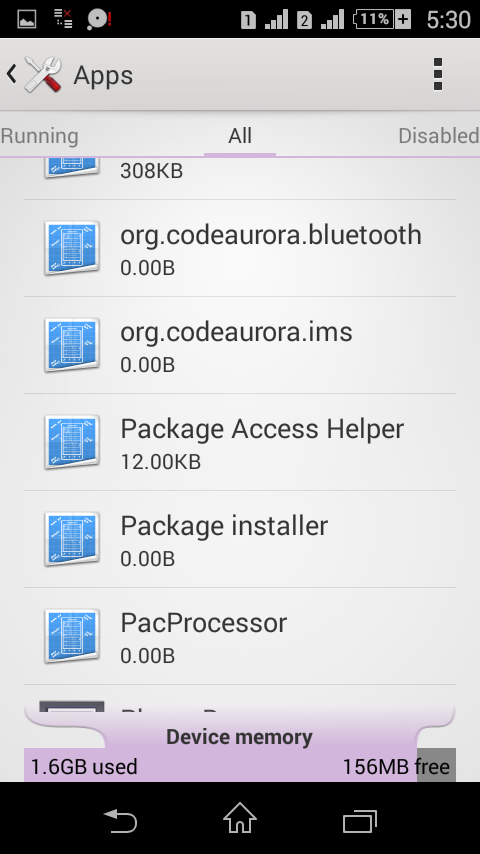Select the All tab
The image size is (480, 854).
240,136
